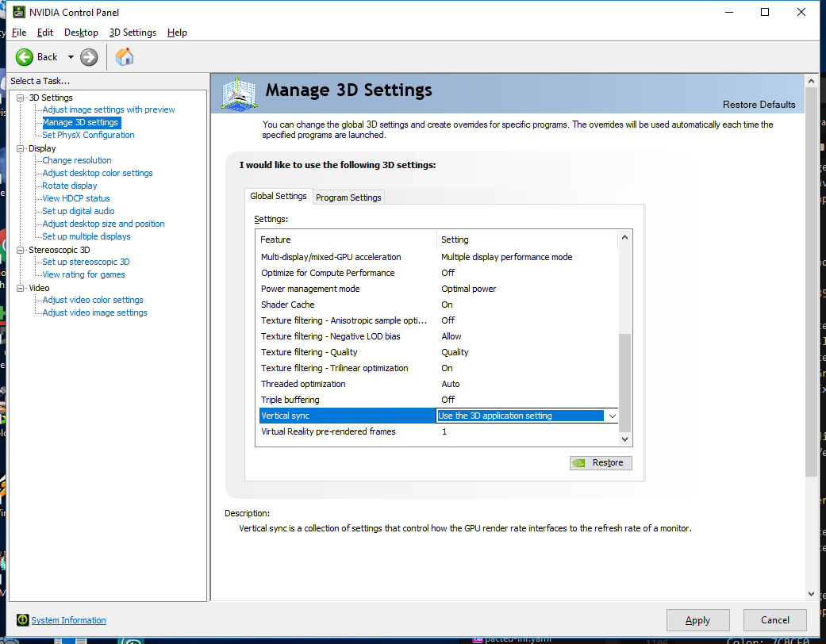Click the green Back arrow icon

click(25, 57)
